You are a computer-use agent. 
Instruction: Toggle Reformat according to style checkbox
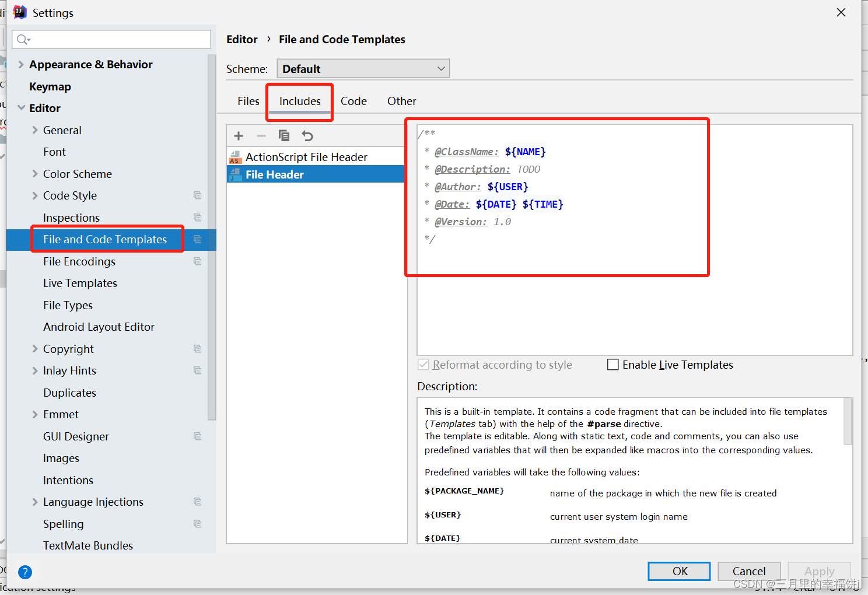coord(423,365)
